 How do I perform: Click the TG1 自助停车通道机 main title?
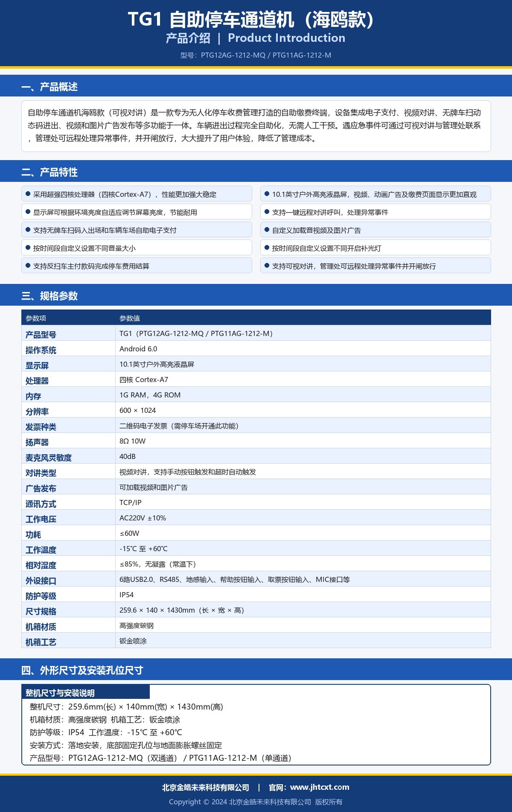(x=251, y=20)
